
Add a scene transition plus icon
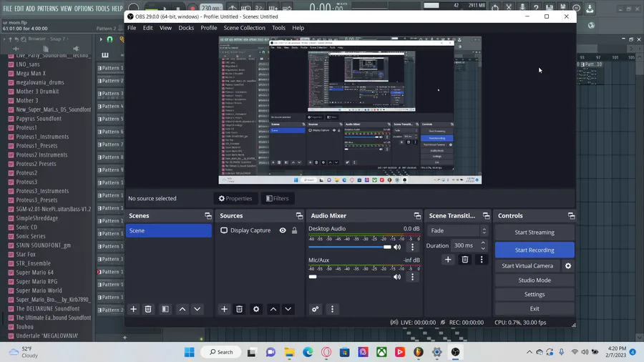tap(448, 260)
